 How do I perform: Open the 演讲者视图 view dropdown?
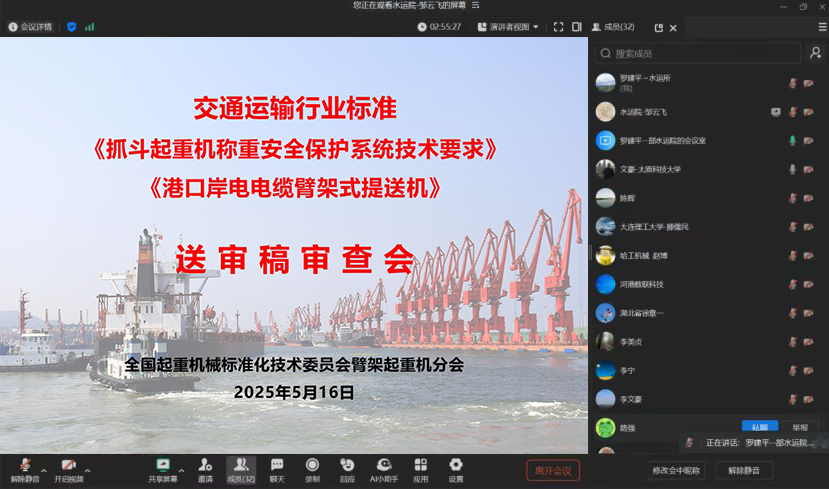508,27
